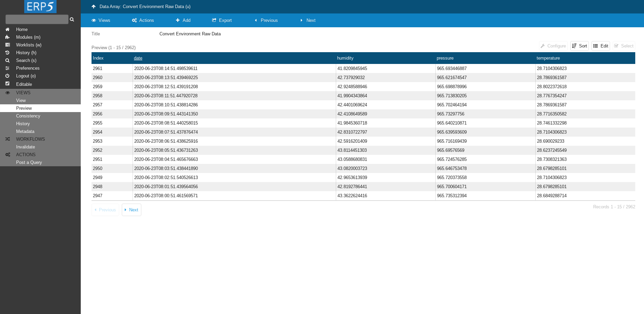644x314 pixels.
Task: Click the ACTIONS gears icon in sidebar
Action: (7, 154)
